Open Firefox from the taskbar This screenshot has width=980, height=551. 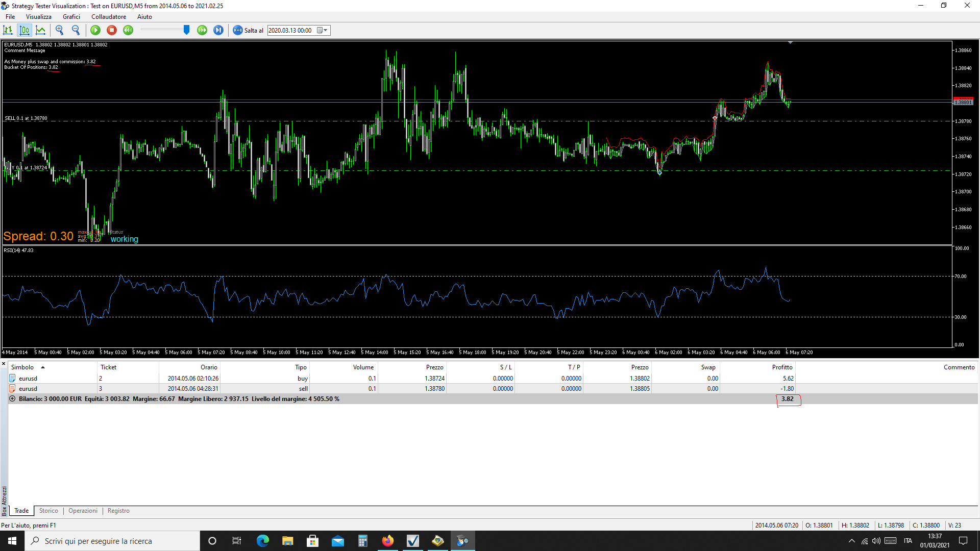click(388, 541)
